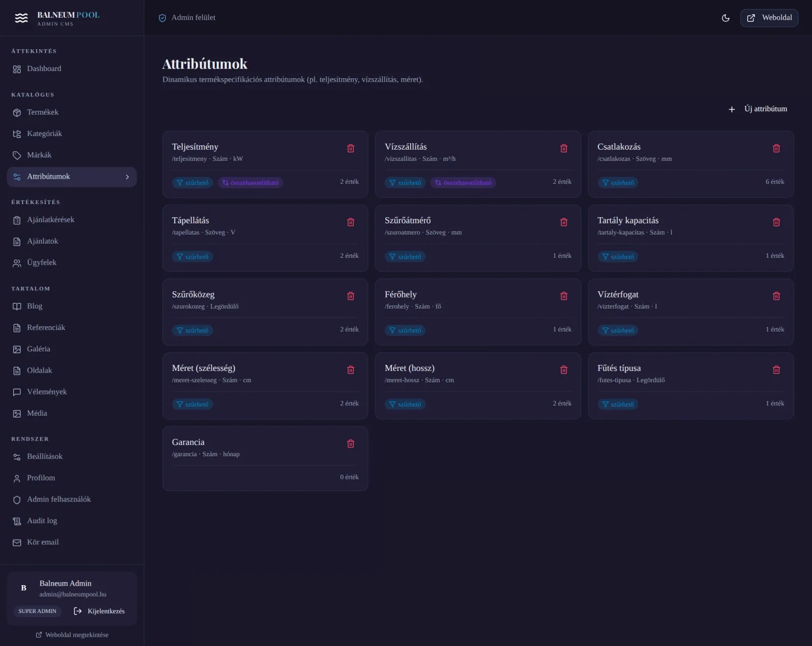Viewport: 812px width, 646px height.
Task: Go to Vélemények in the sidebar
Action: click(72, 392)
